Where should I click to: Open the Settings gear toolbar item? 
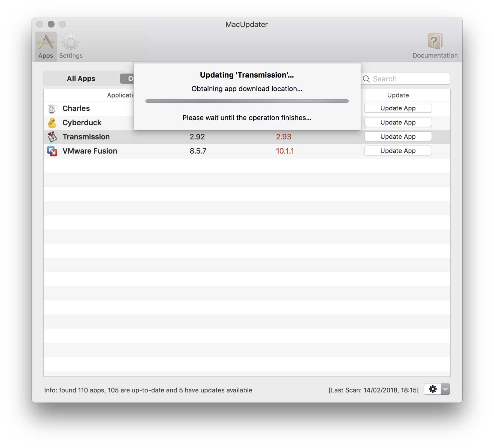(71, 46)
